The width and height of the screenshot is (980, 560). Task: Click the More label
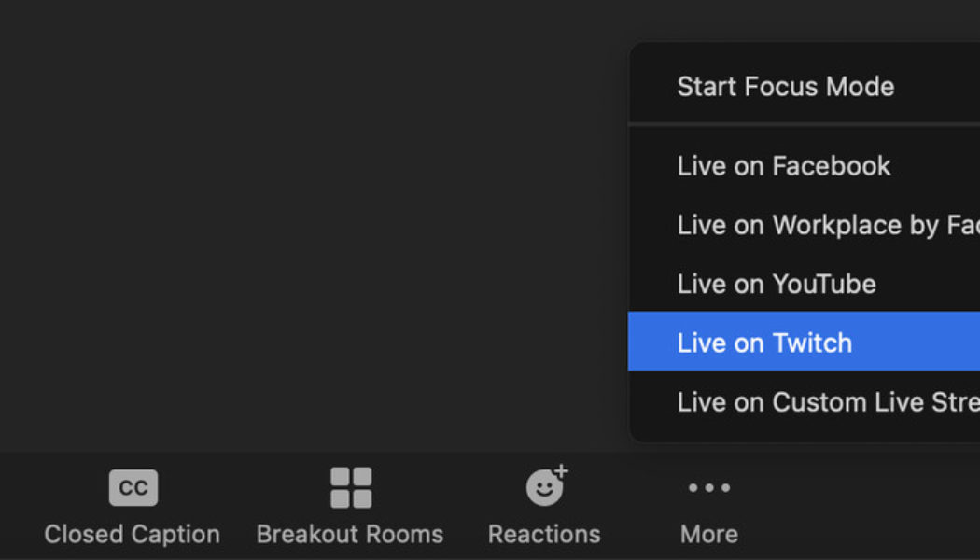click(708, 534)
